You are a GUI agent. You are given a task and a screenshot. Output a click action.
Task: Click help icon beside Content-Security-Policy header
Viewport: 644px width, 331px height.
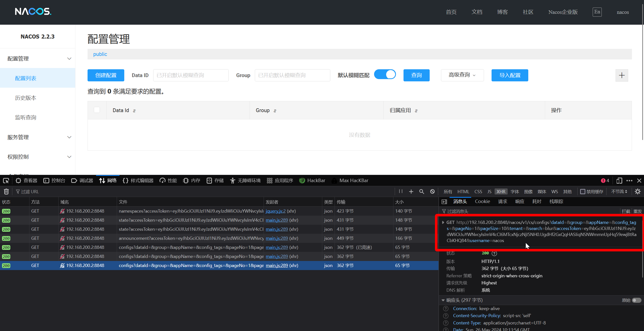click(446, 316)
